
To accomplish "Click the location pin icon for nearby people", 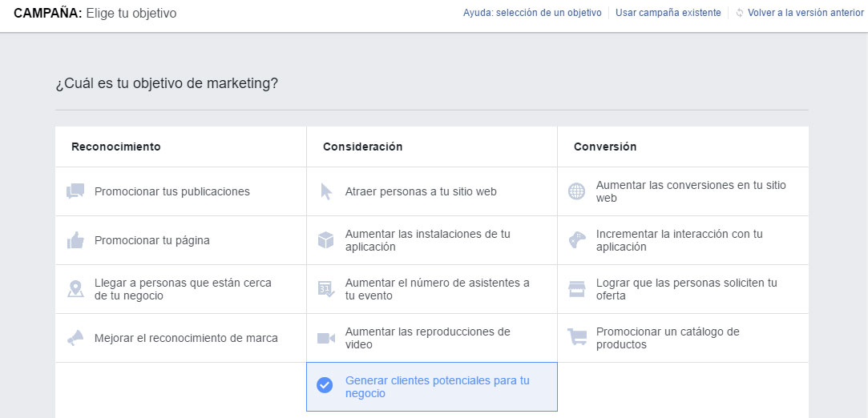I will pos(75,288).
